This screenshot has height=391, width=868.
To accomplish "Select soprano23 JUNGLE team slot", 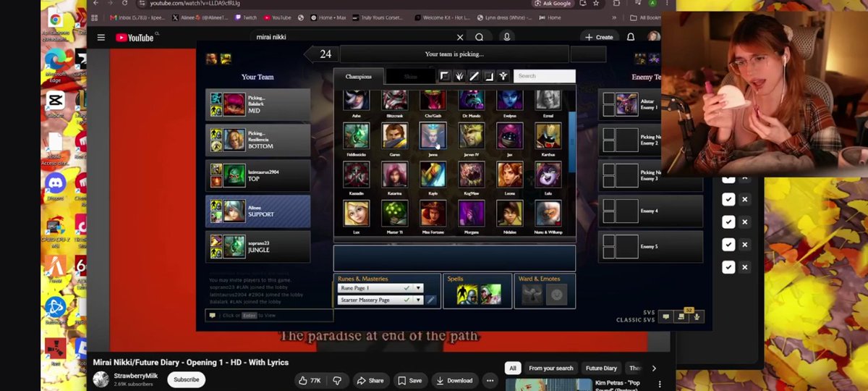I will point(258,246).
